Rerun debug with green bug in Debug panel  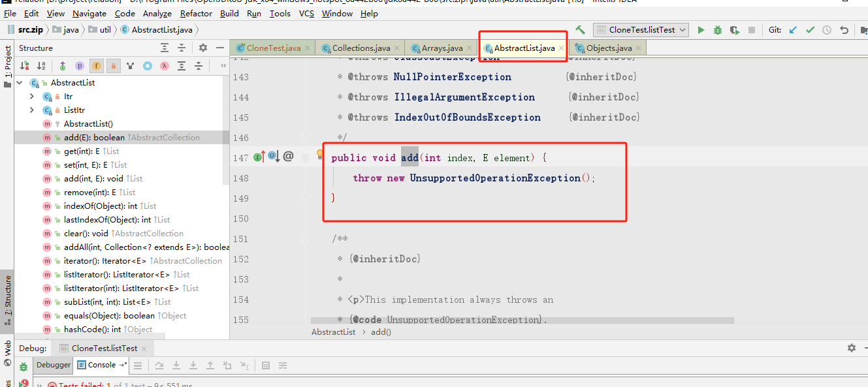[24, 367]
